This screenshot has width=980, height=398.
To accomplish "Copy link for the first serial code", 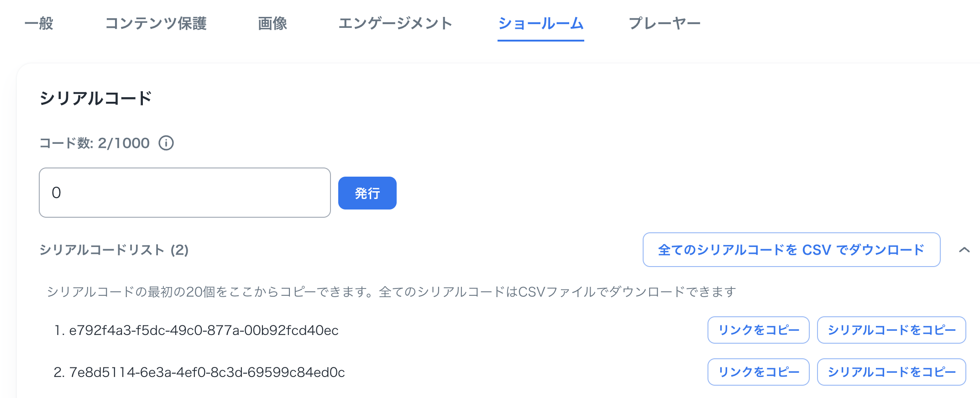I will point(758,330).
